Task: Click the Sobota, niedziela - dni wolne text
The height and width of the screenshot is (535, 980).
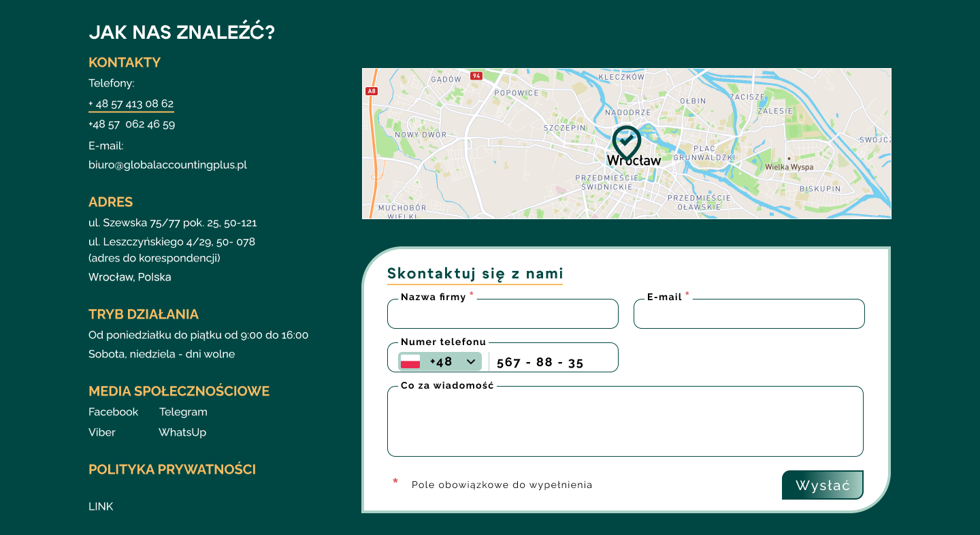Action: point(162,354)
